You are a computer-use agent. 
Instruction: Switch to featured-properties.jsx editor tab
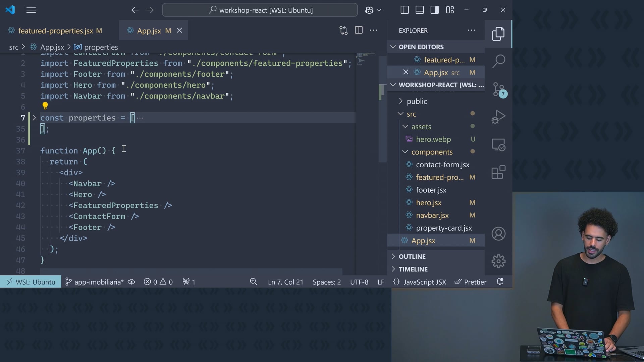(x=56, y=31)
